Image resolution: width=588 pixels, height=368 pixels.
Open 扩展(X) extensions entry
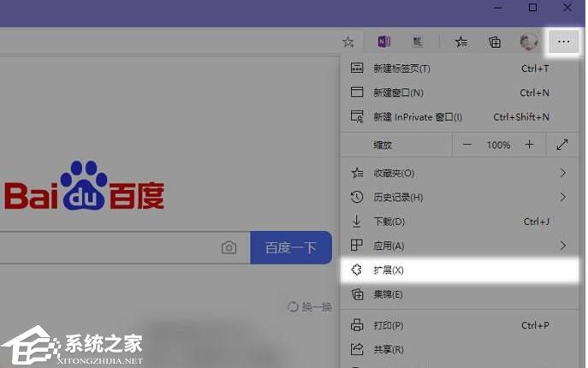pos(460,270)
